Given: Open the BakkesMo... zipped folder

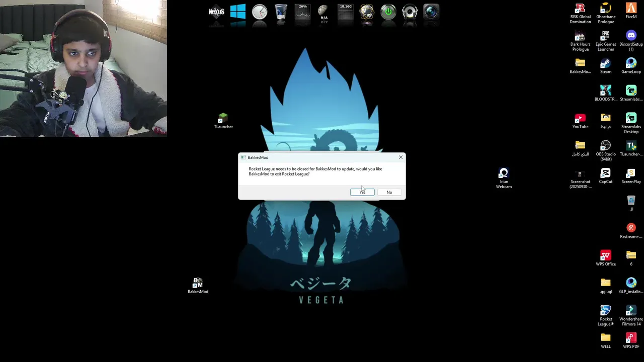Looking at the screenshot, I should [580, 66].
